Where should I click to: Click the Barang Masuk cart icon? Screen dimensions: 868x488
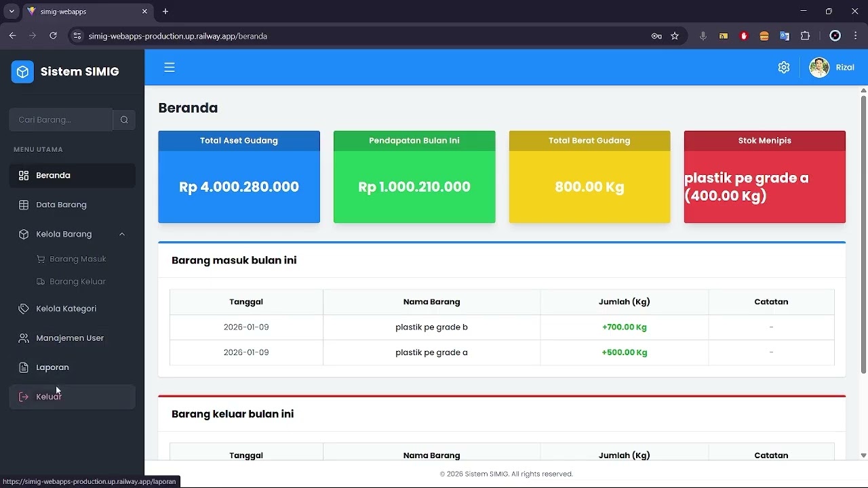point(41,259)
